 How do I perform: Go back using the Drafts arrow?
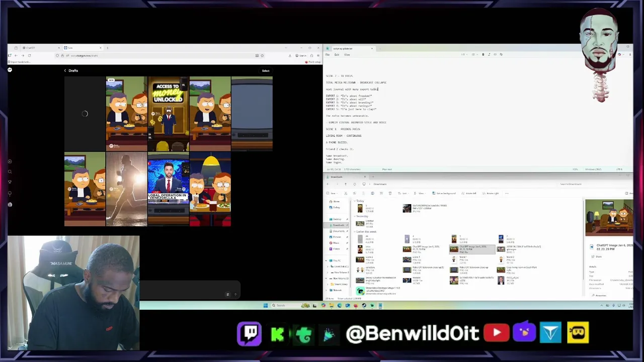tap(65, 70)
